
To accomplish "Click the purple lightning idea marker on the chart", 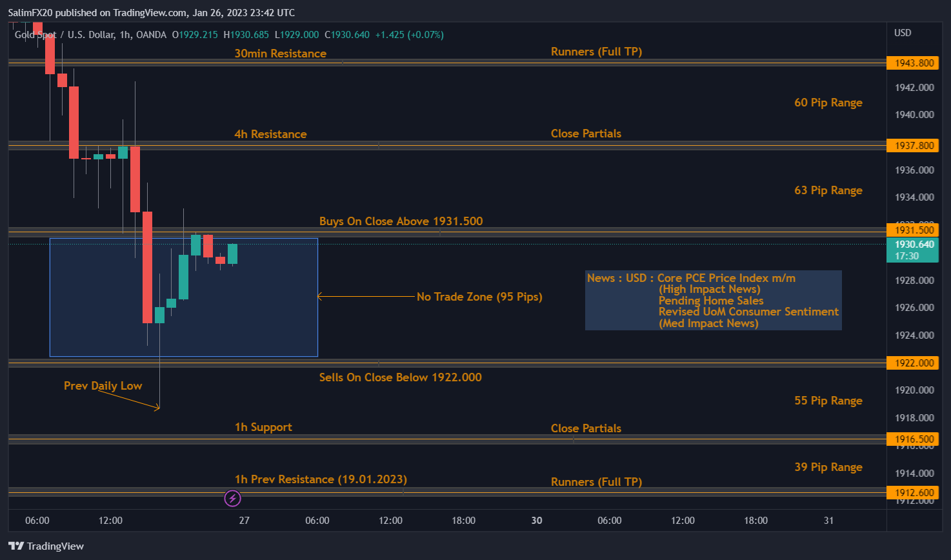I will tap(232, 498).
